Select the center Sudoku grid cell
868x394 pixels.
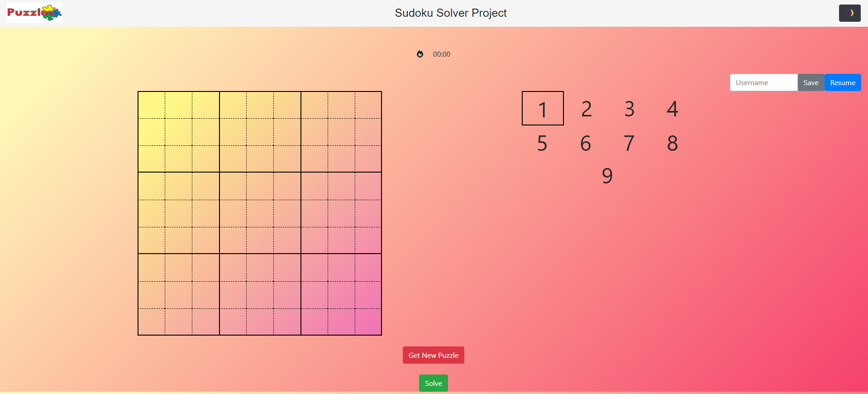259,213
